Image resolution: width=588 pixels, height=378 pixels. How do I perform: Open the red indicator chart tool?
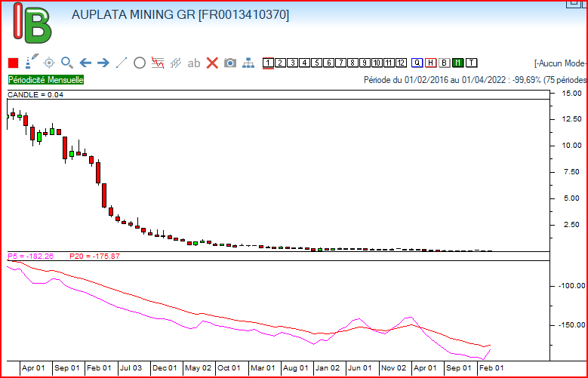158,63
